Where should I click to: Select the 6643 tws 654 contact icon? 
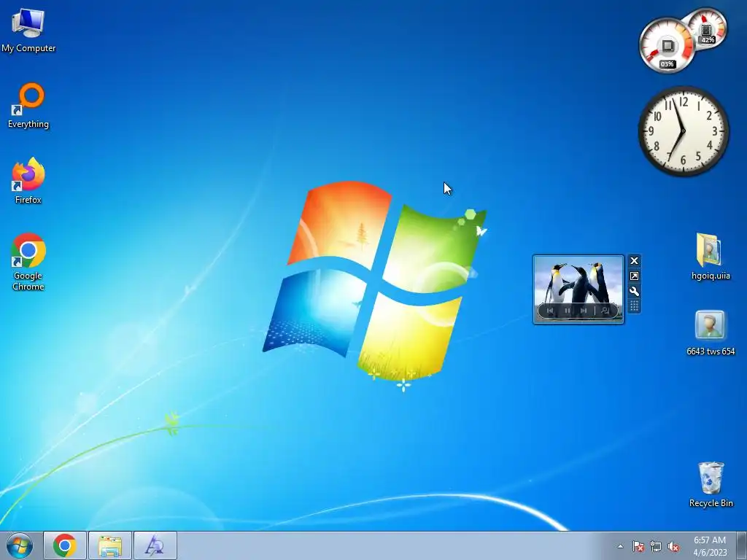click(x=711, y=332)
